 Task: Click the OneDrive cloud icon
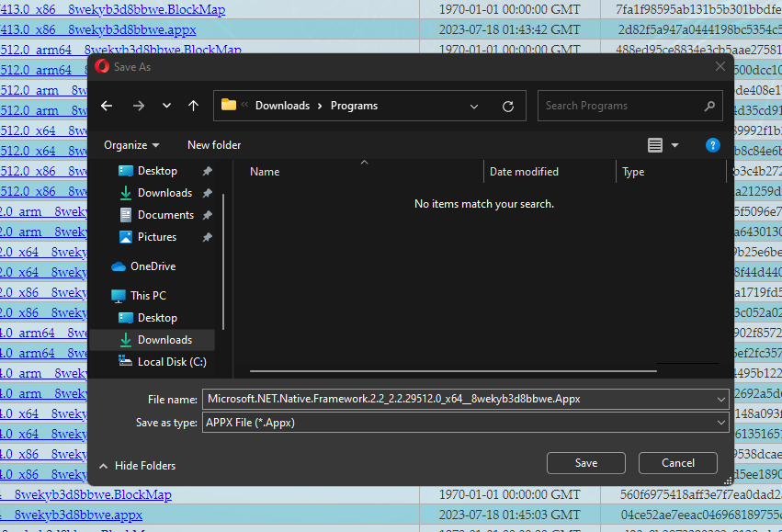click(x=119, y=266)
